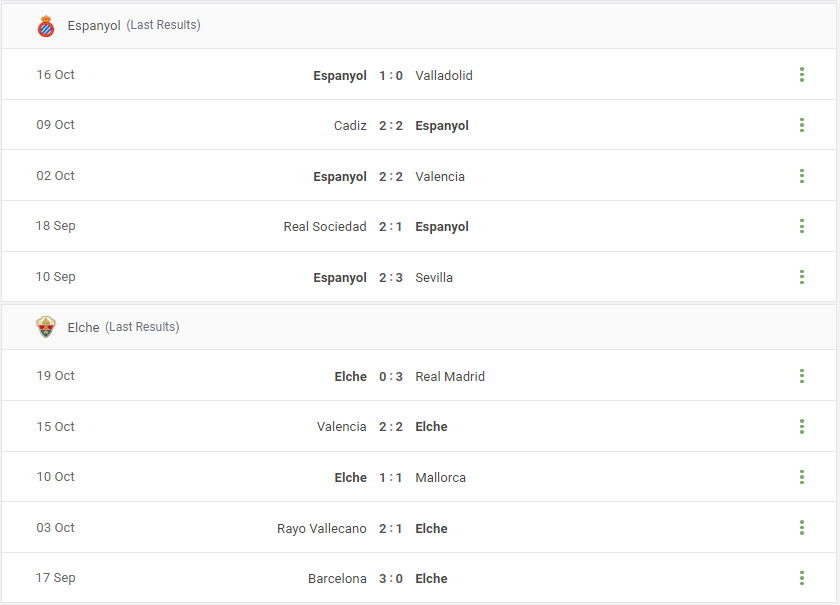
Task: Open options for Elche vs Real Madrid
Action: click(801, 376)
